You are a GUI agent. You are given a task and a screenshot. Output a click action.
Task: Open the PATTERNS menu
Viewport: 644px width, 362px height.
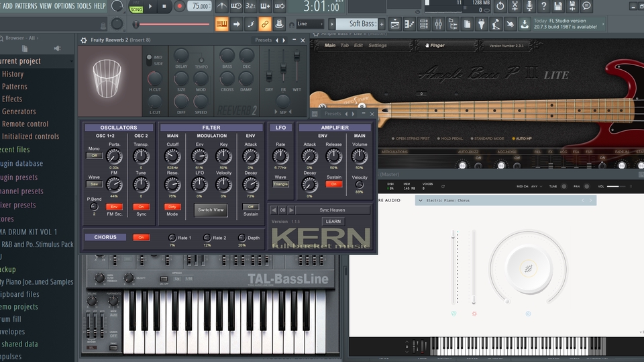tap(26, 6)
